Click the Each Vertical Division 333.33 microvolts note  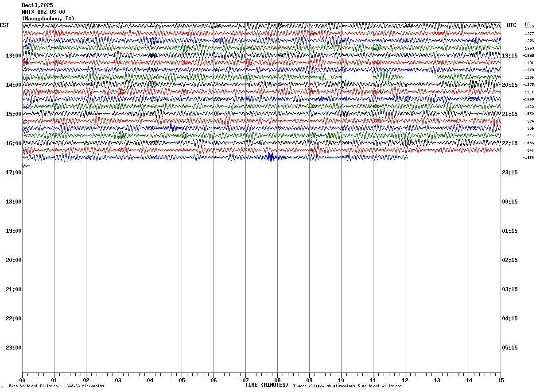pos(56,386)
